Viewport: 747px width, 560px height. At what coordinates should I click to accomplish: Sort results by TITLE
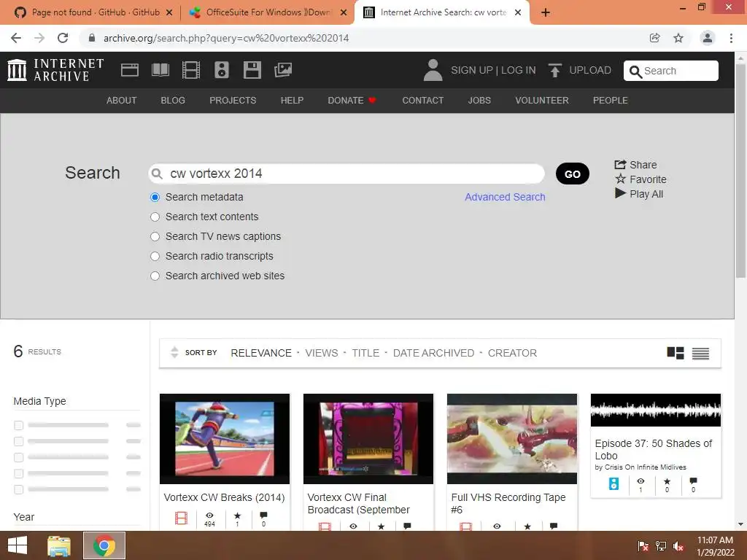click(x=366, y=353)
